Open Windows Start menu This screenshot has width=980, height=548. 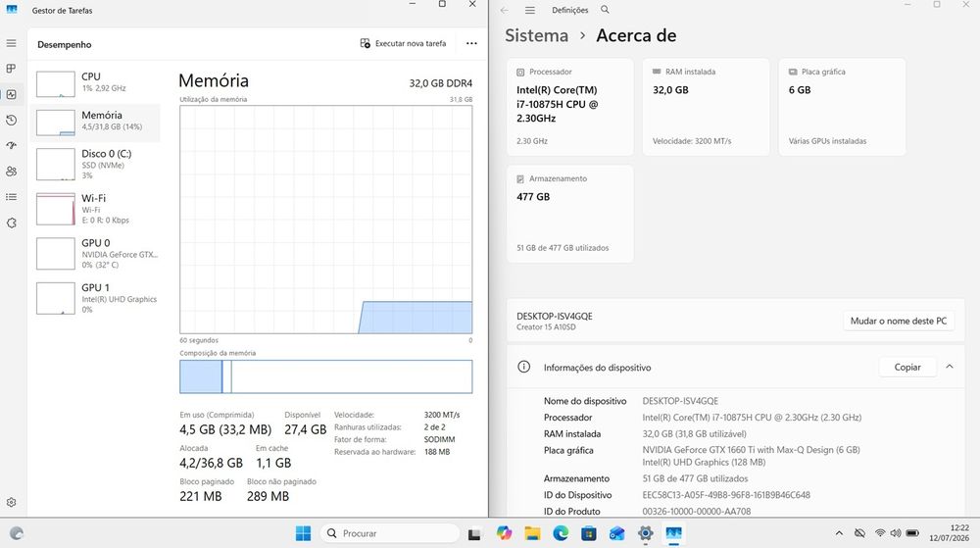click(303, 533)
